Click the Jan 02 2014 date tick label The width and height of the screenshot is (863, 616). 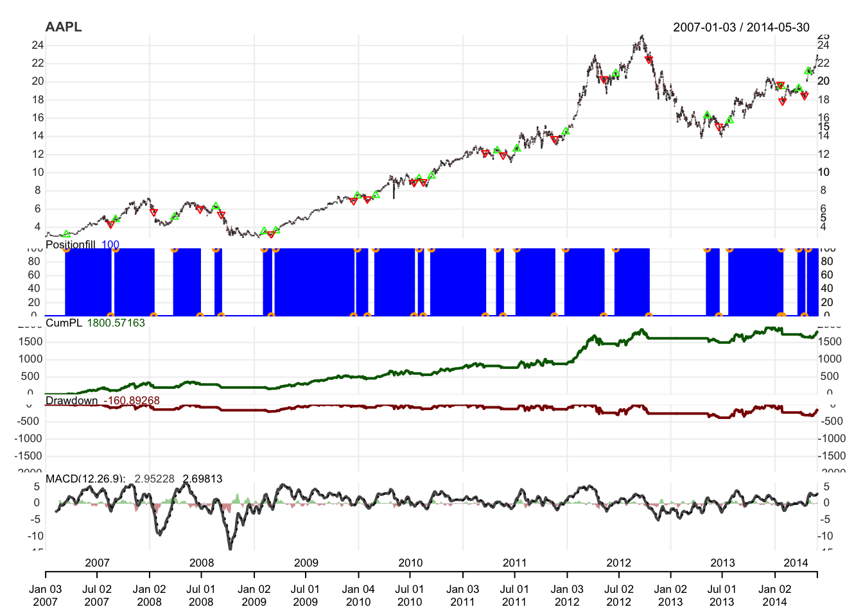tap(775, 595)
